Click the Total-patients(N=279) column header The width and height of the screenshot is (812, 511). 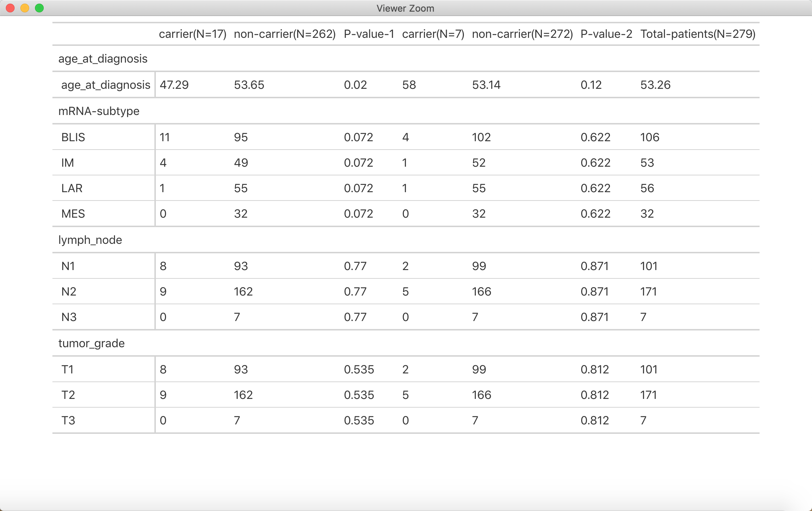click(698, 34)
